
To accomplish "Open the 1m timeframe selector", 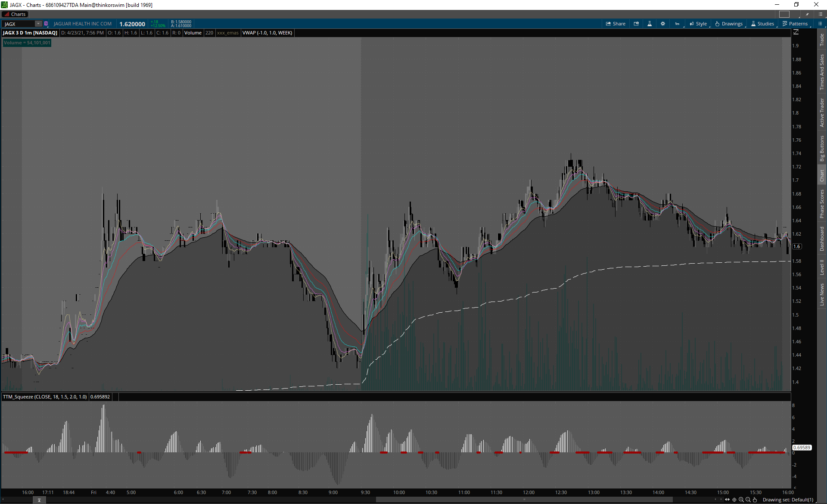I will tap(677, 24).
